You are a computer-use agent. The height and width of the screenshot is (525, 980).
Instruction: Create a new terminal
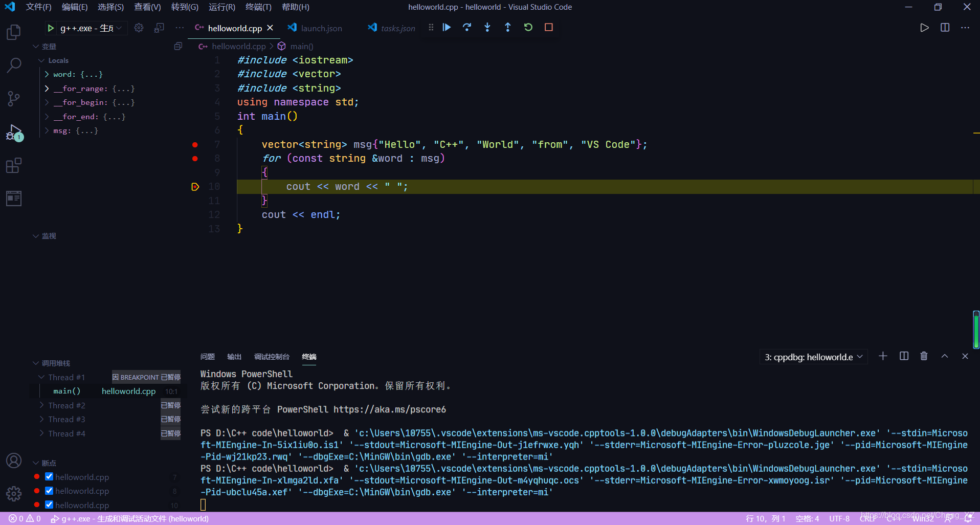click(883, 356)
